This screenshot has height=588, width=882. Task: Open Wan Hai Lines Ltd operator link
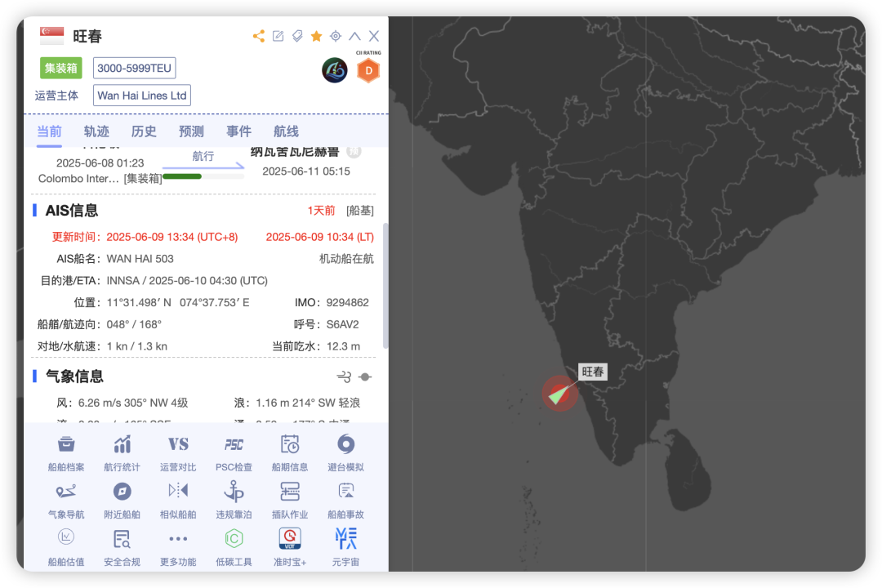click(142, 96)
